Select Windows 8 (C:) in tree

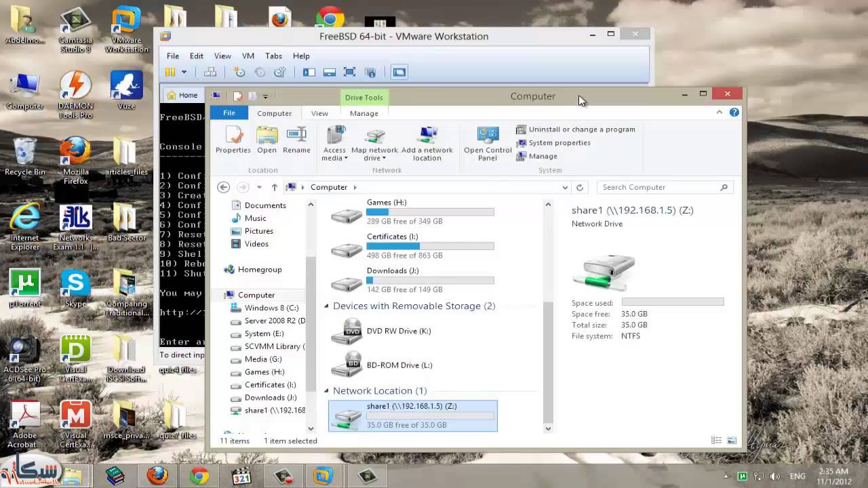(265, 308)
